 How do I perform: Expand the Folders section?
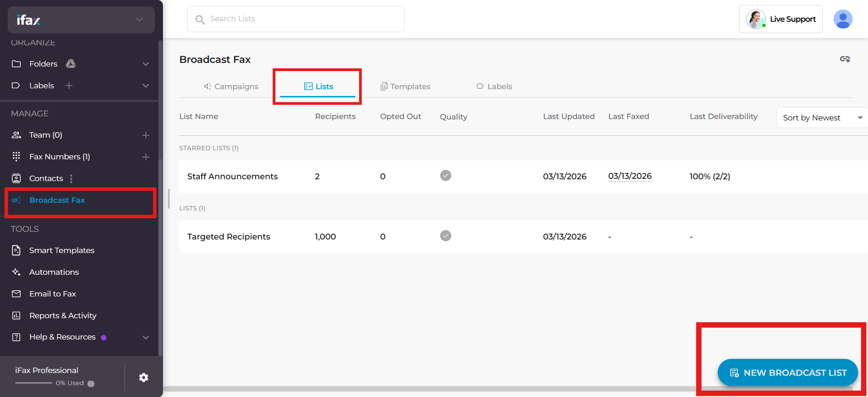pyautogui.click(x=146, y=64)
